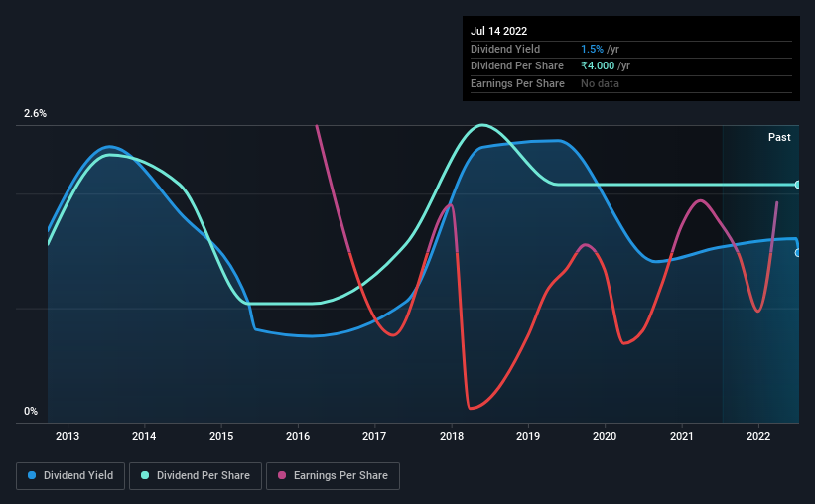
Task: Click the 2018 x-axis label
Action: (452, 436)
